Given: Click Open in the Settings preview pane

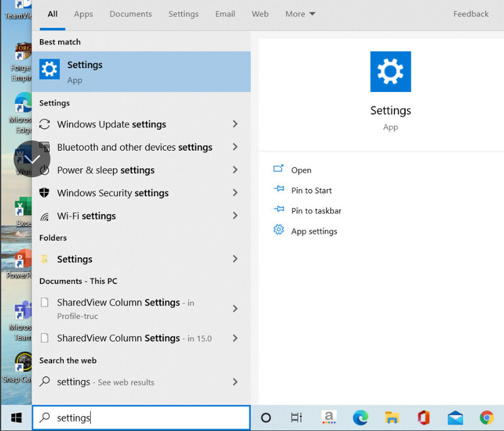Looking at the screenshot, I should point(301,170).
